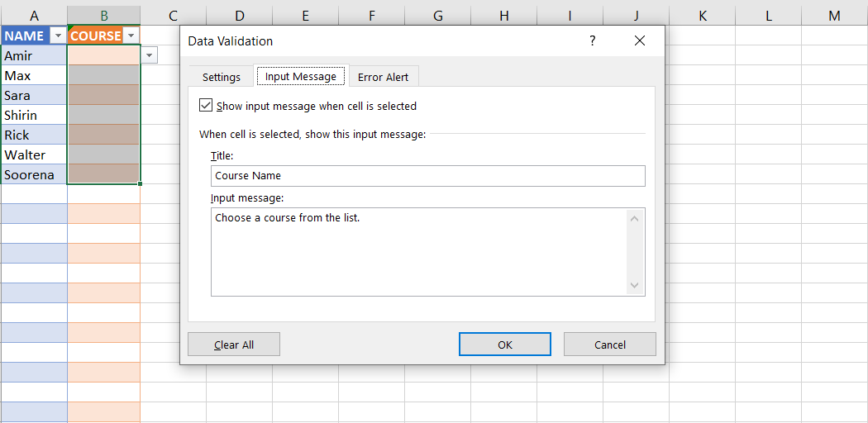Click the Cancel button
Image resolution: width=868 pixels, height=423 pixels.
pyautogui.click(x=609, y=345)
